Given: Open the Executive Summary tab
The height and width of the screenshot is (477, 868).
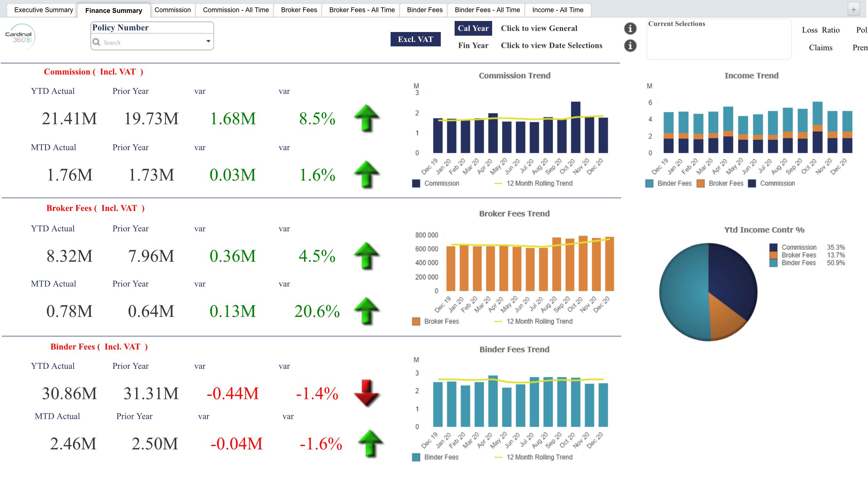Looking at the screenshot, I should click(43, 10).
